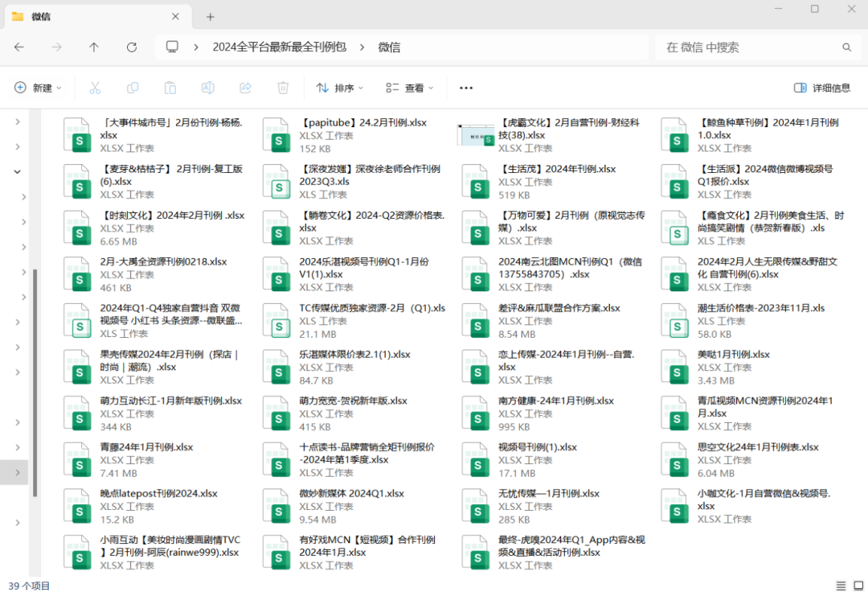
Task: Cut the selected item with scissors icon
Action: pyautogui.click(x=95, y=88)
